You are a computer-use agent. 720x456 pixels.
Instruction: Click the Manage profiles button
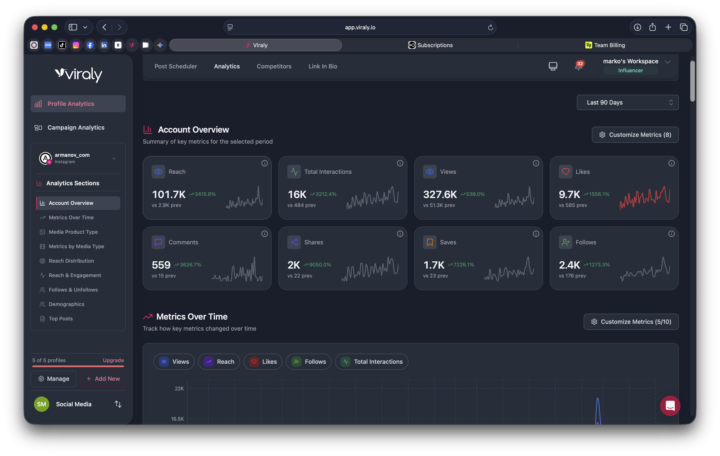tap(54, 379)
